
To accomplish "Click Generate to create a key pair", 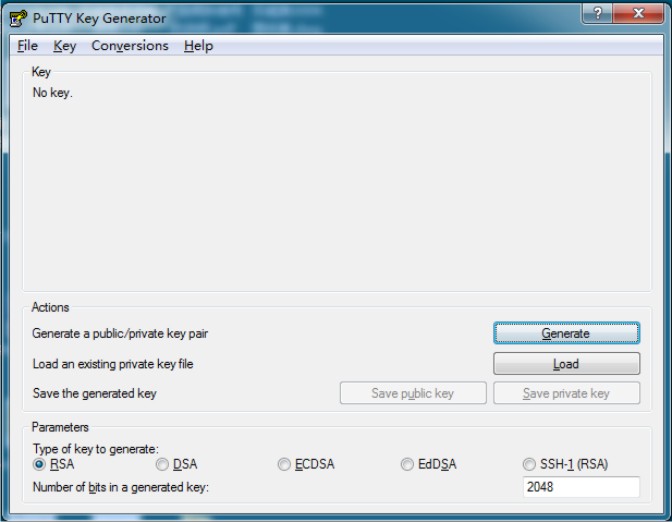I will 566,333.
